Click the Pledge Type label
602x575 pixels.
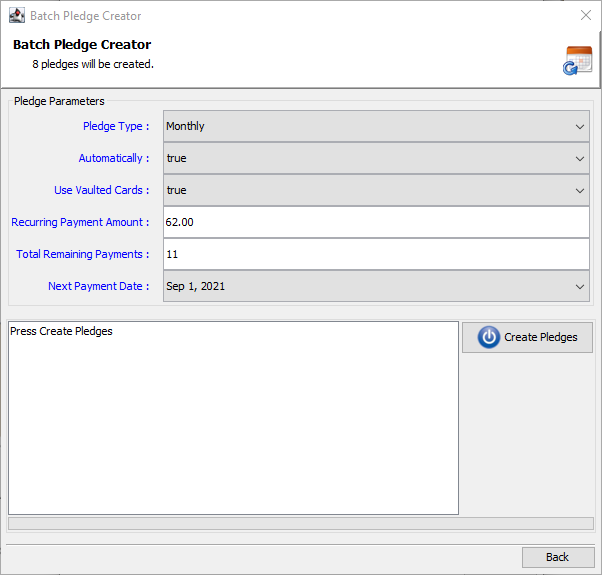[x=116, y=126]
